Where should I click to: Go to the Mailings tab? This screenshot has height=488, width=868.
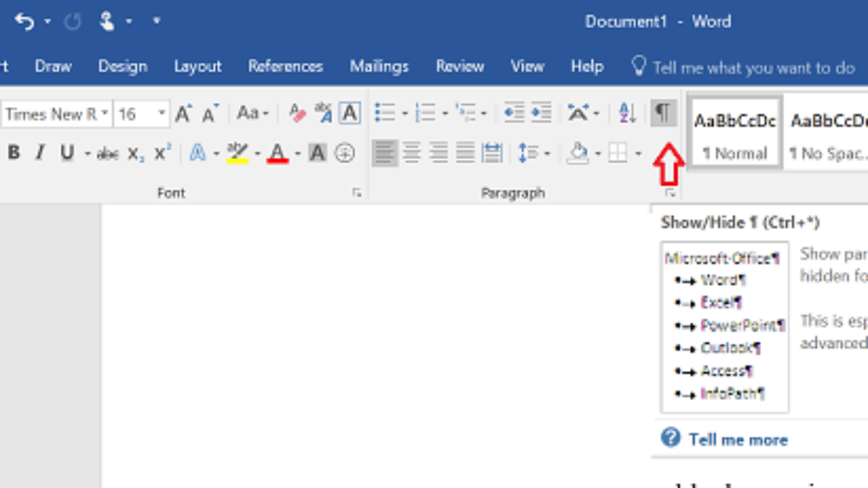379,67
